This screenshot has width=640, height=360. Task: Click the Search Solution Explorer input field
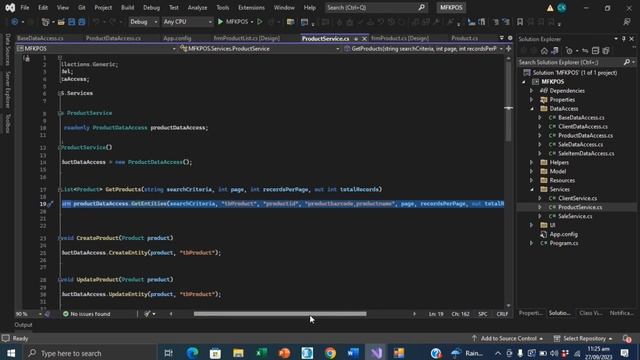point(571,62)
